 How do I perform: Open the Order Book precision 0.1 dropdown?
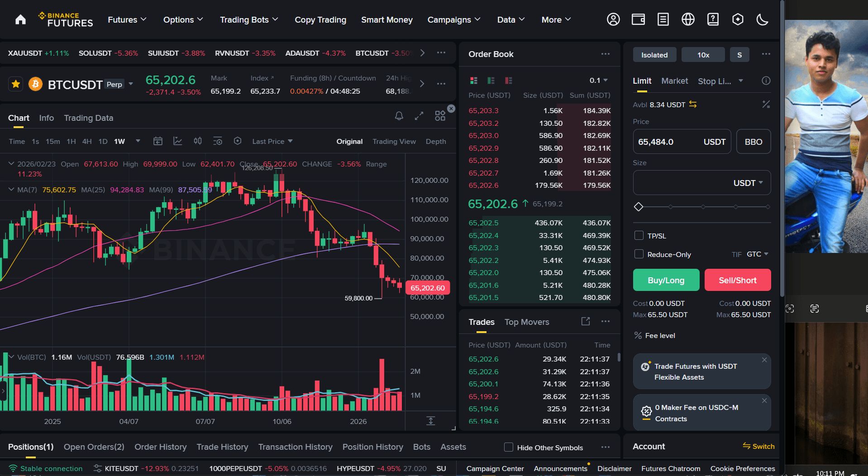598,80
